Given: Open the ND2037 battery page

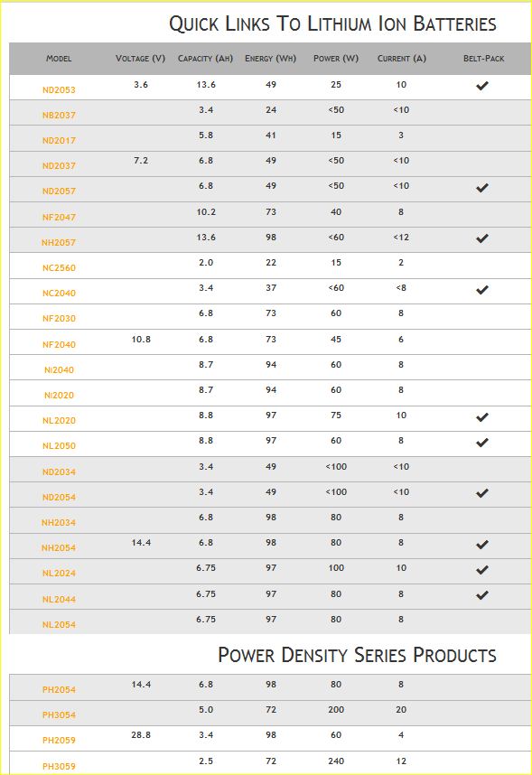Looking at the screenshot, I should coord(59,165).
